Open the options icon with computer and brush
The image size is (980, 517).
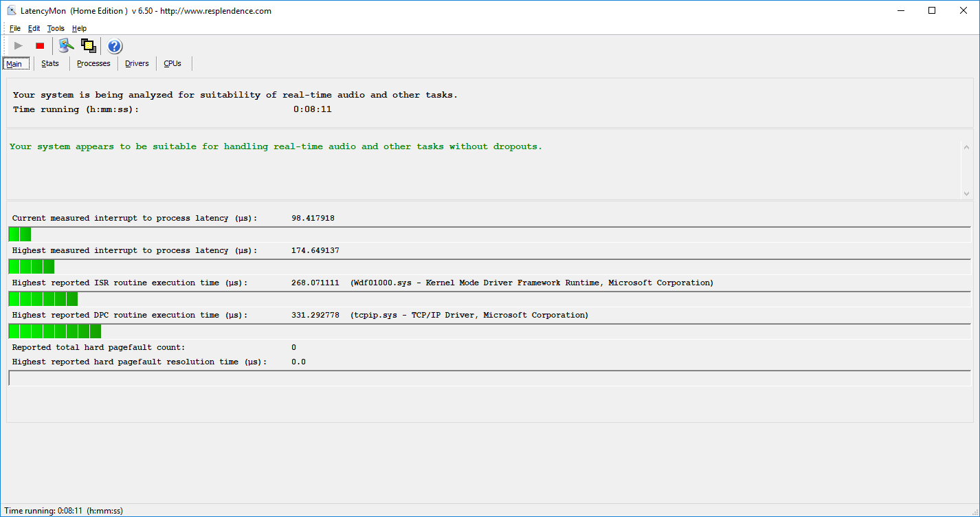pyautogui.click(x=66, y=46)
